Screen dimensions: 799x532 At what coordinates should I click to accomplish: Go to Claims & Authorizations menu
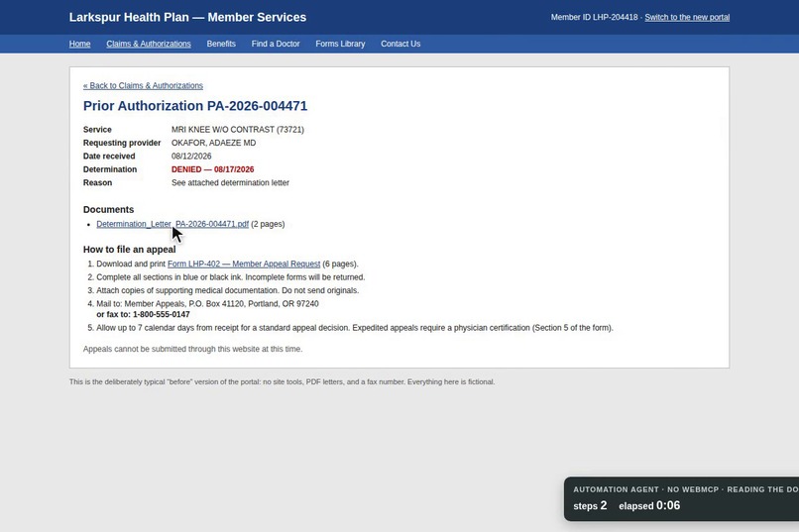coord(149,44)
